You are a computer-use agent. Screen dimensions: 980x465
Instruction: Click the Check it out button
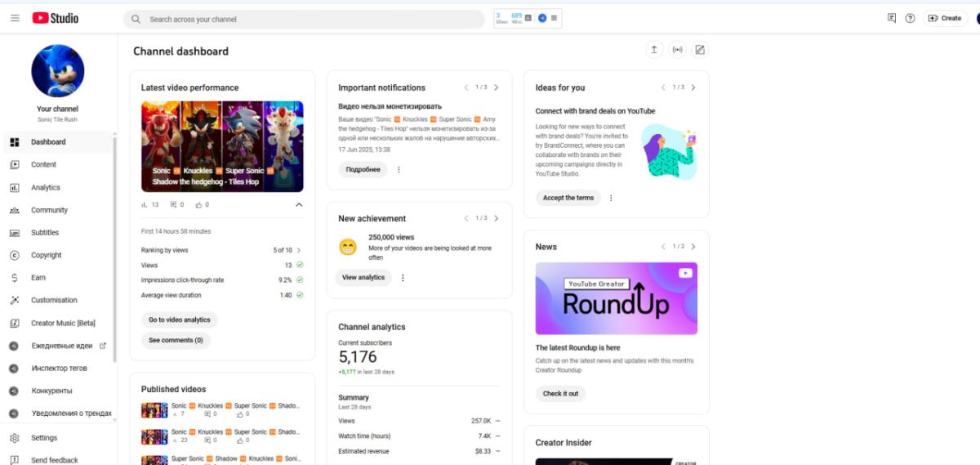pyautogui.click(x=560, y=394)
